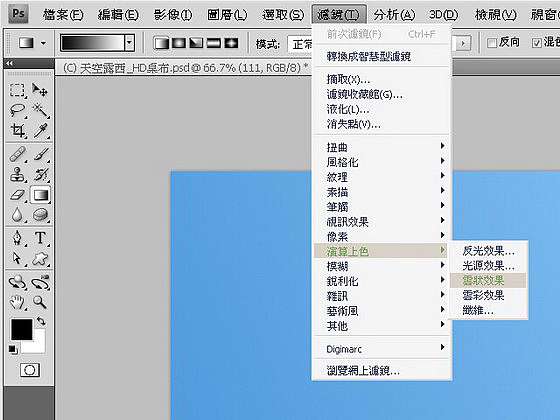Screen dimensions: 560x420
Task: Select the Eraser tool
Action: (17, 195)
